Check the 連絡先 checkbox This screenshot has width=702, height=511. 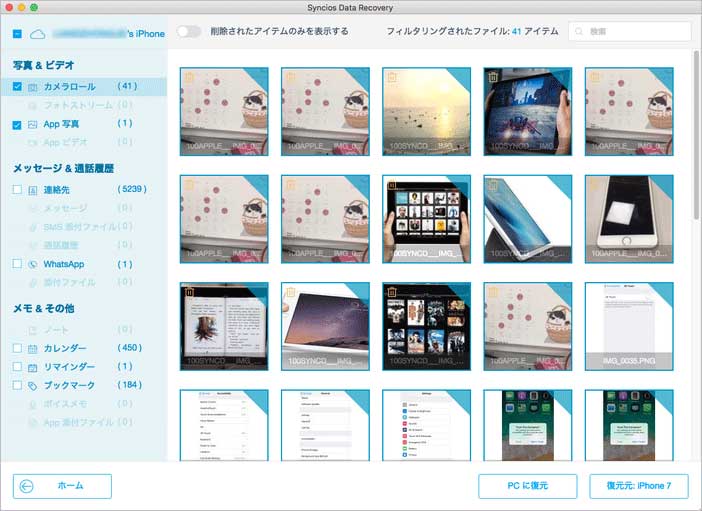coord(17,189)
